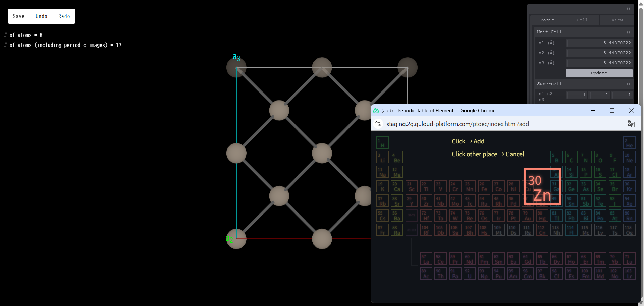This screenshot has width=644, height=306.
Task: Pick the Fe element tile
Action: 484,187
